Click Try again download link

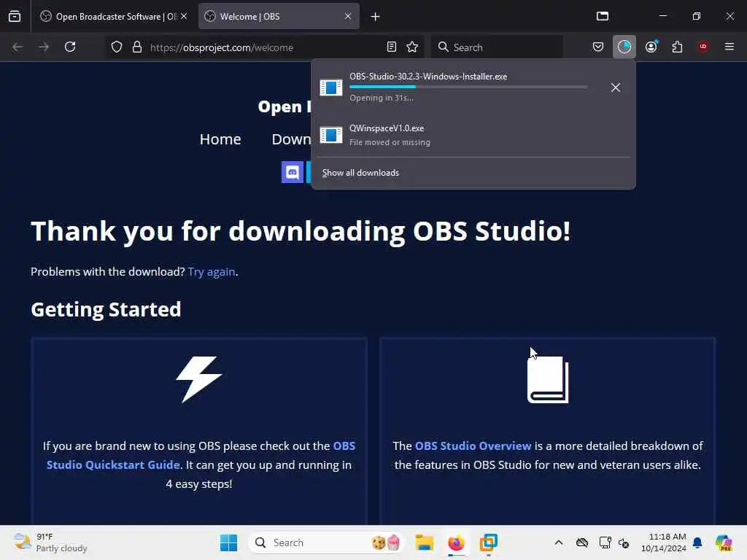(212, 271)
